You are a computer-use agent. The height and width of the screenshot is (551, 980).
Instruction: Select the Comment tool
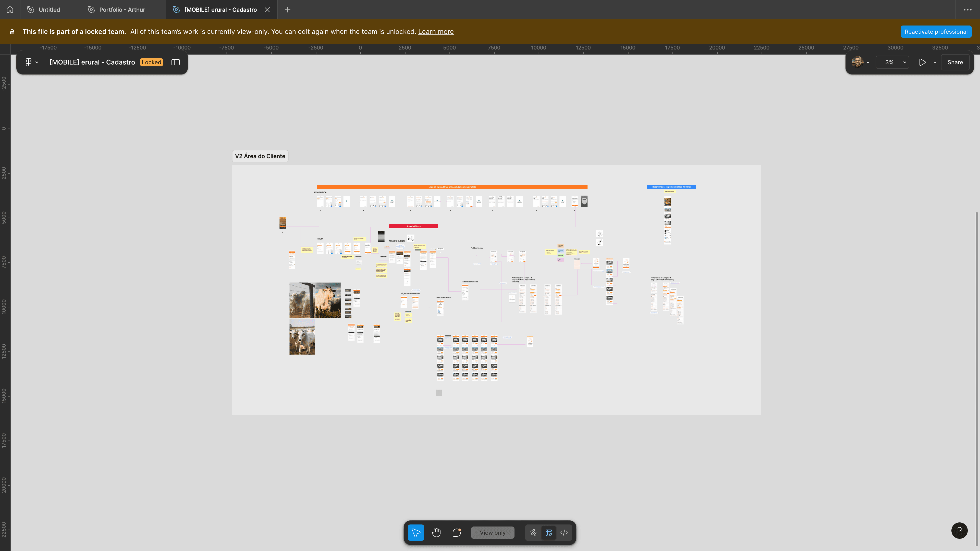[x=457, y=532]
